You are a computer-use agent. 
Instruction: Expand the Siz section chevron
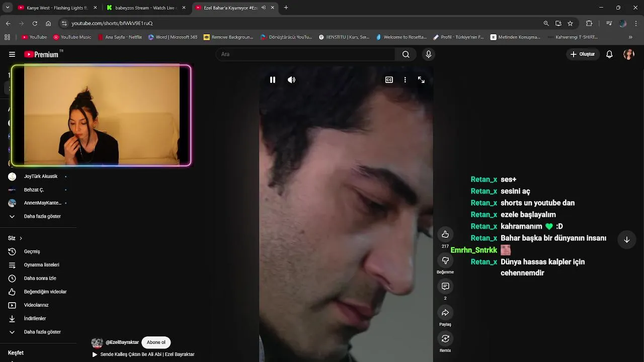(x=21, y=238)
